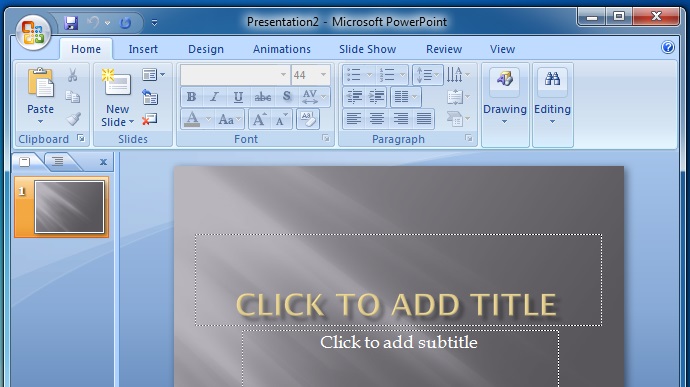Image resolution: width=690 pixels, height=387 pixels.
Task: Center the text alignment
Action: click(377, 119)
